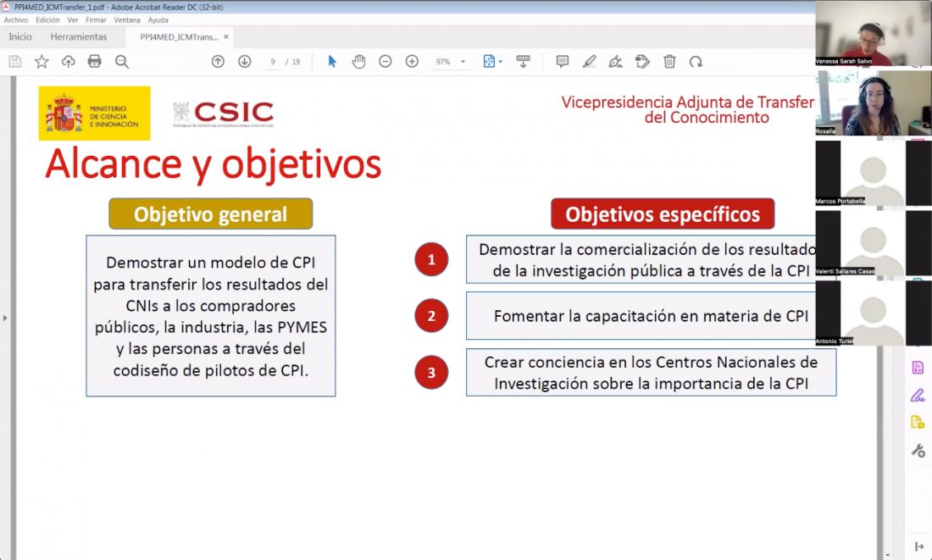Delete page with the trash icon

(669, 61)
